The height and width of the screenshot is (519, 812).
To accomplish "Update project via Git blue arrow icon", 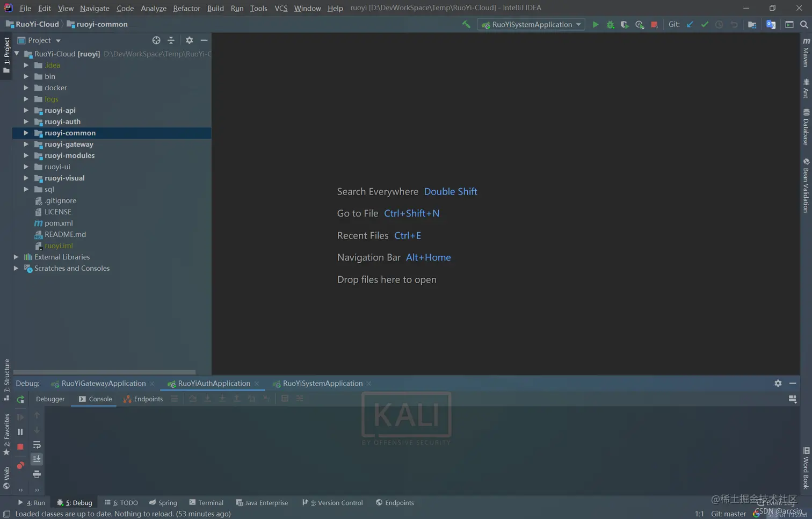I will 690,24.
